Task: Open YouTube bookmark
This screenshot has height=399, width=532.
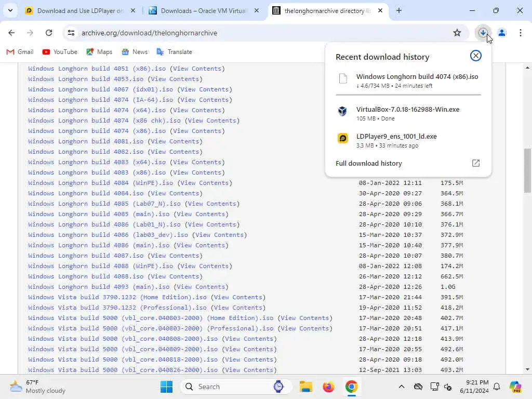Action: tap(60, 52)
